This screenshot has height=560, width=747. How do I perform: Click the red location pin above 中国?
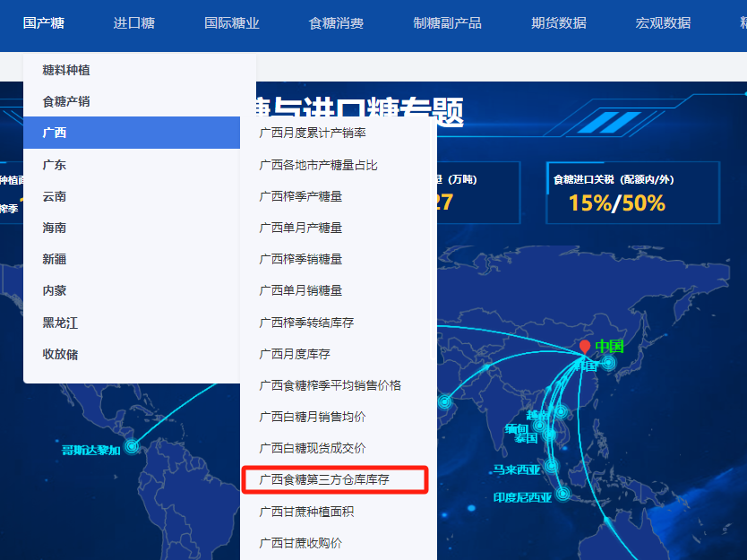(585, 347)
